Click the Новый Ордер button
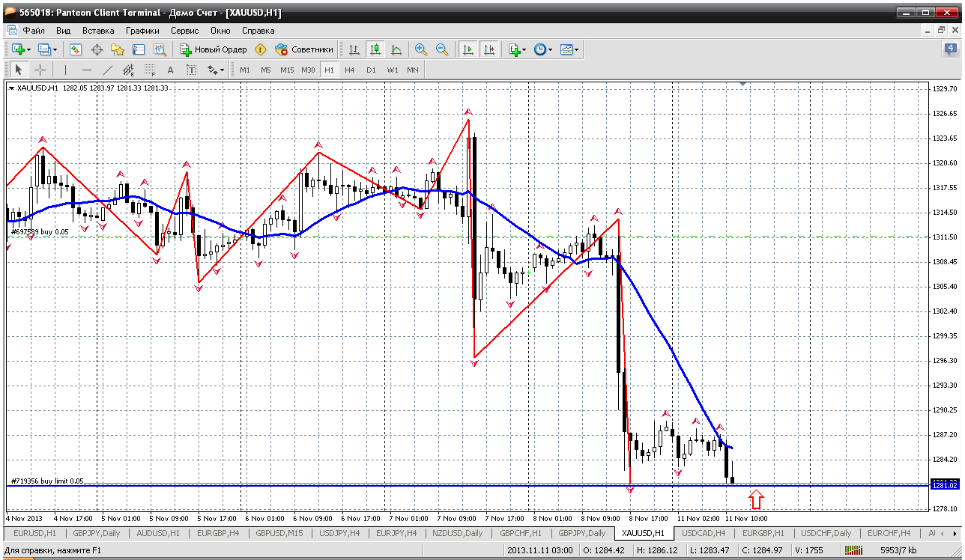The image size is (965, 560). [x=214, y=49]
